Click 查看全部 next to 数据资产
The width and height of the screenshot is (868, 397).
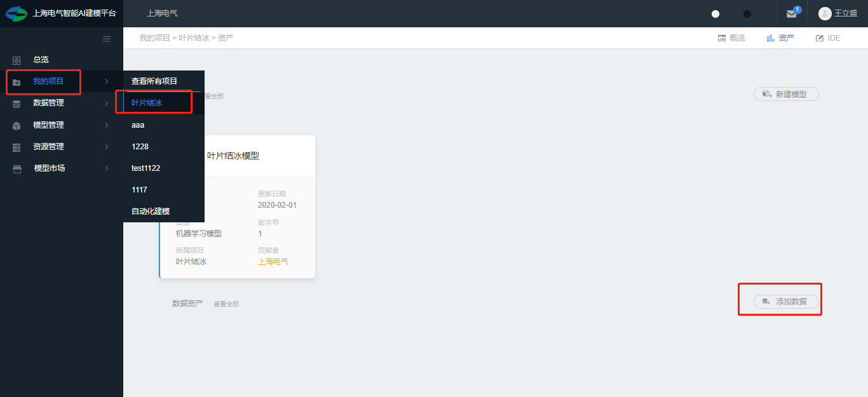point(226,304)
